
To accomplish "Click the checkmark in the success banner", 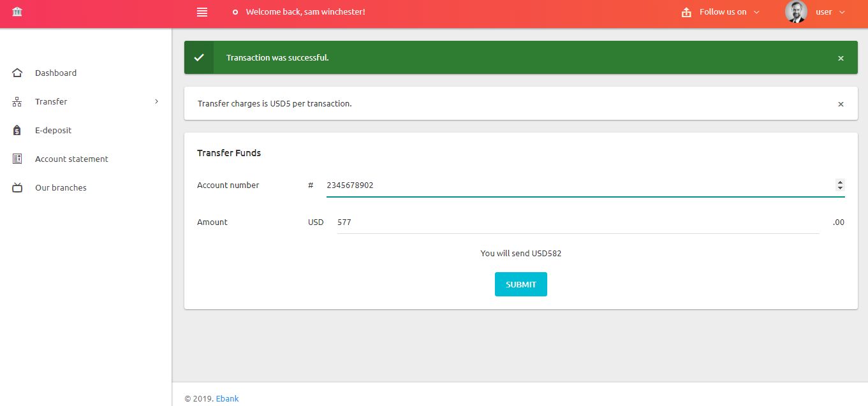I will [x=199, y=57].
